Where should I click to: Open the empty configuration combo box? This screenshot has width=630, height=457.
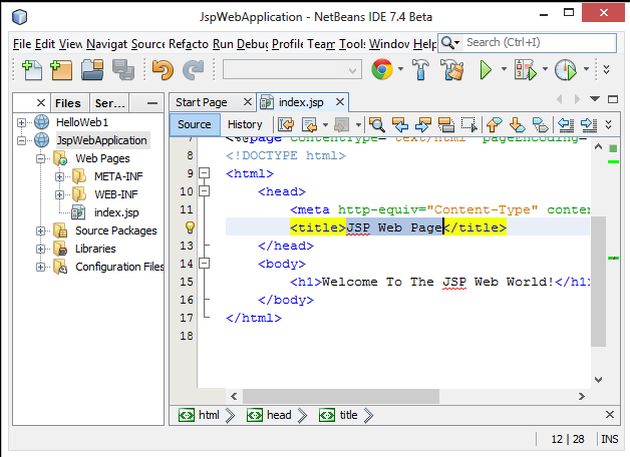pyautogui.click(x=291, y=70)
